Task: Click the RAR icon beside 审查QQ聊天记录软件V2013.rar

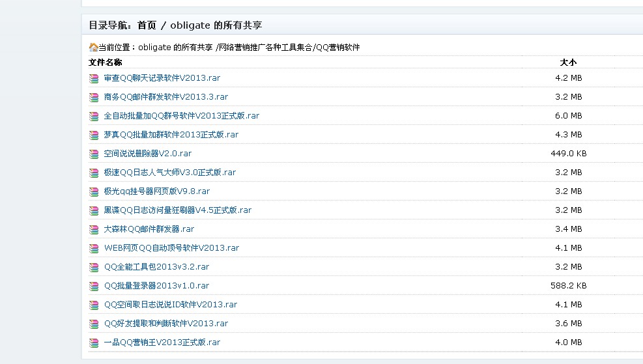Action: [94, 78]
